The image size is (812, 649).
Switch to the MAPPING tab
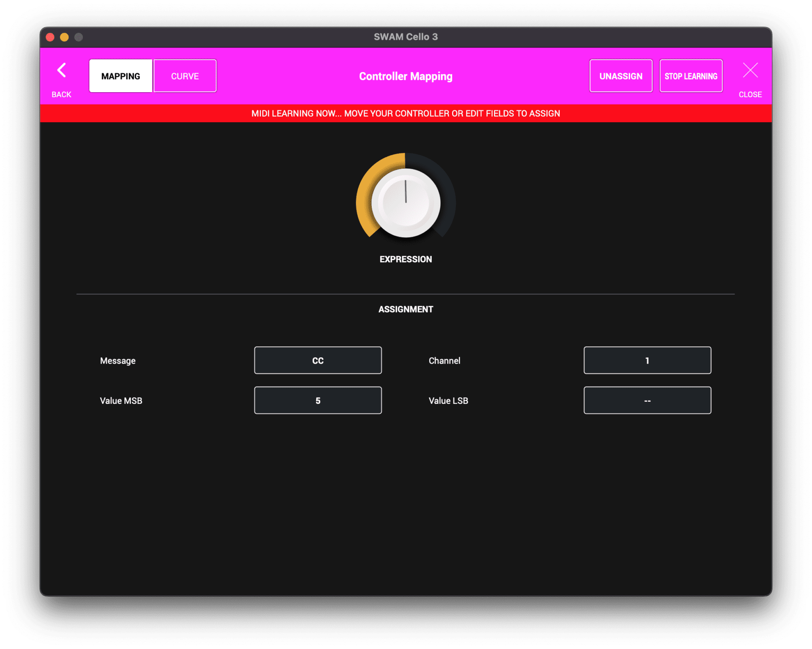point(121,76)
